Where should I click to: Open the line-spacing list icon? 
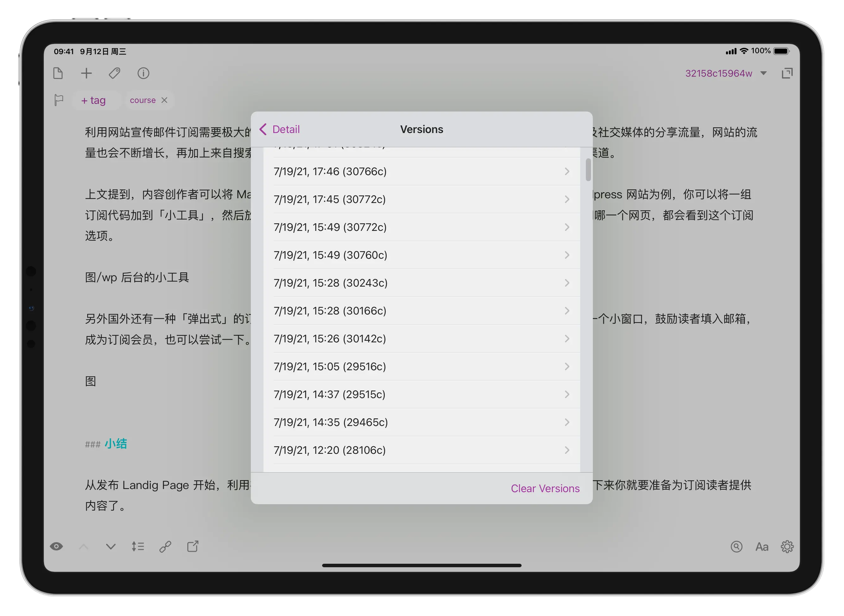tap(138, 547)
